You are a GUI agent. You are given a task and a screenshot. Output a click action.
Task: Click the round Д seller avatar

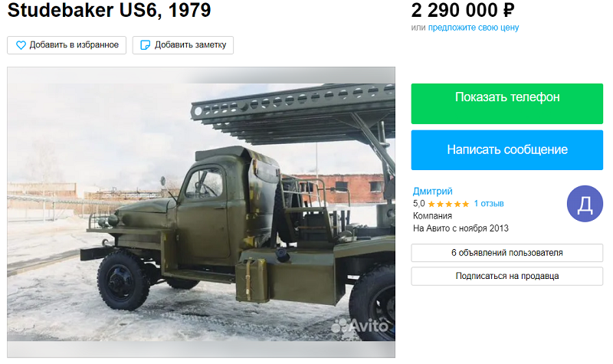coord(585,204)
